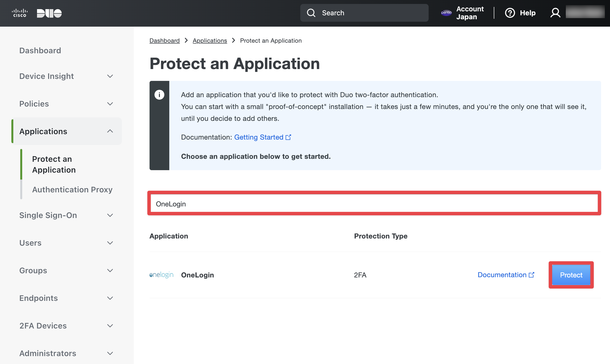This screenshot has height=364, width=610.
Task: Open the Device Insight sidebar section
Action: coord(47,76)
